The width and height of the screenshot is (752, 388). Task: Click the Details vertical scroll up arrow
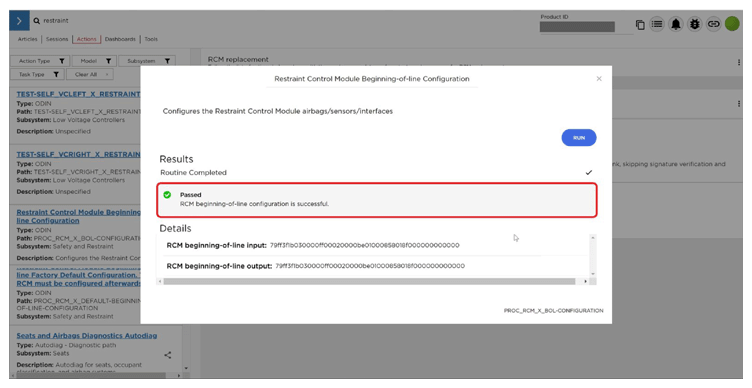[x=593, y=238]
